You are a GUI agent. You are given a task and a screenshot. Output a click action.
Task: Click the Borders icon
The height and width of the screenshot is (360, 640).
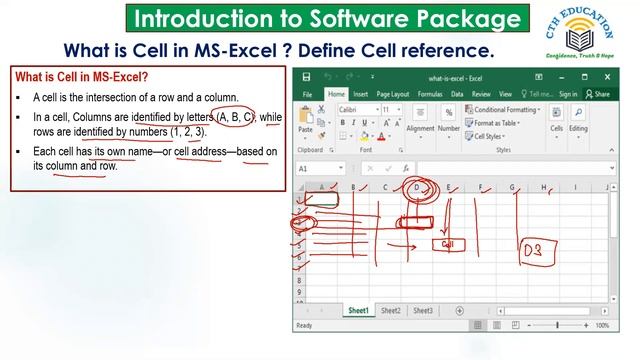(343, 136)
